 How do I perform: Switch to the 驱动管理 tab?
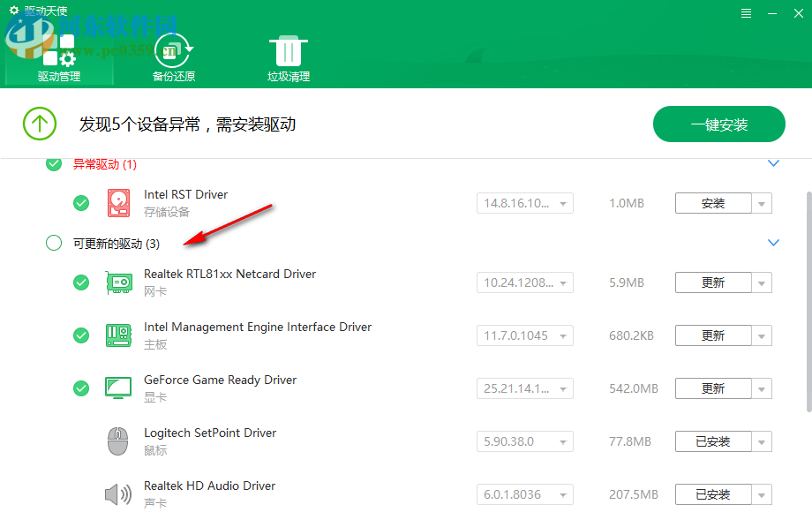coord(58,76)
